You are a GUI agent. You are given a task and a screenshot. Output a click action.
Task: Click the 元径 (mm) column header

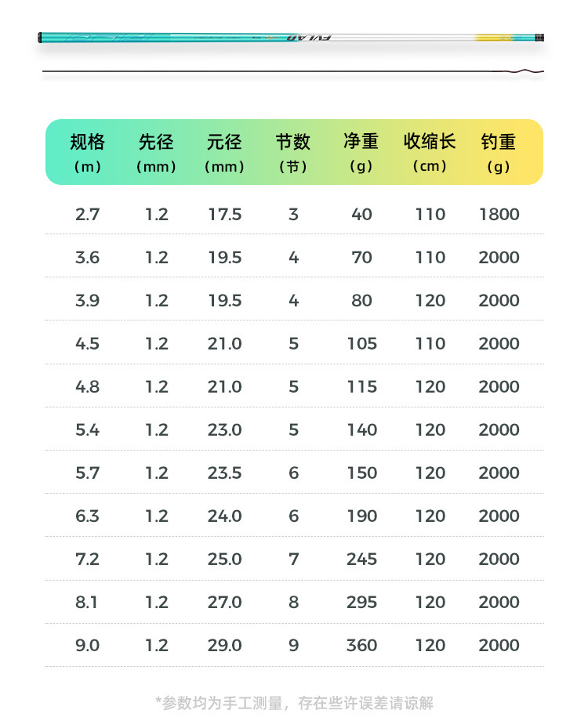(x=224, y=152)
